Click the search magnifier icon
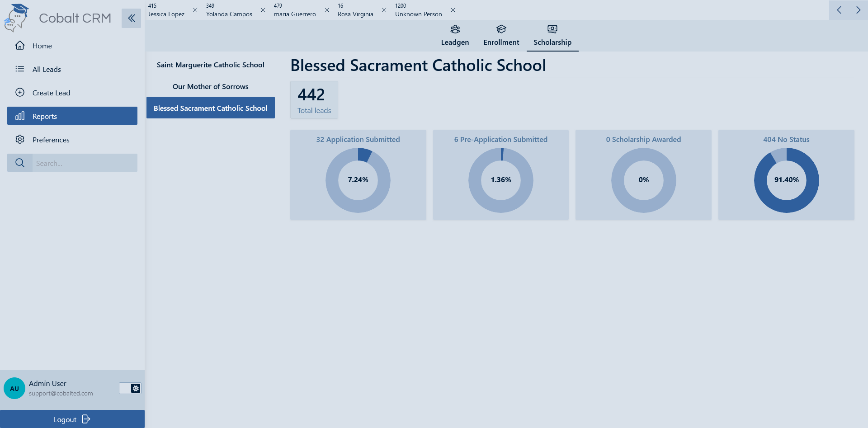868x428 pixels. (20, 163)
